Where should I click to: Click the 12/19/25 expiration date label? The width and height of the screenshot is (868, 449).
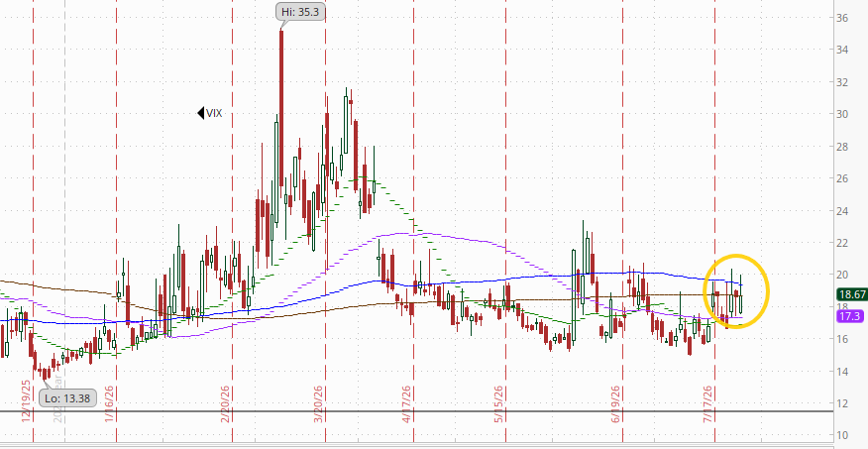coord(26,401)
